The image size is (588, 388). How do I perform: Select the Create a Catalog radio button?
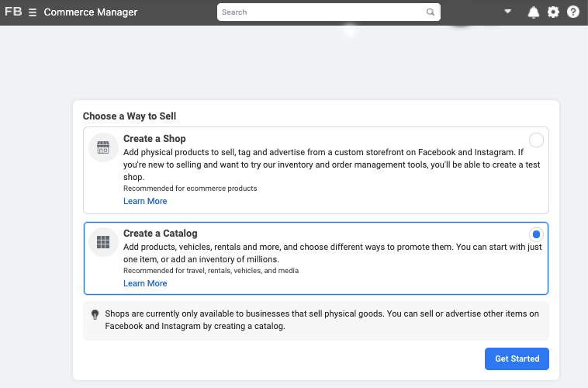click(536, 234)
